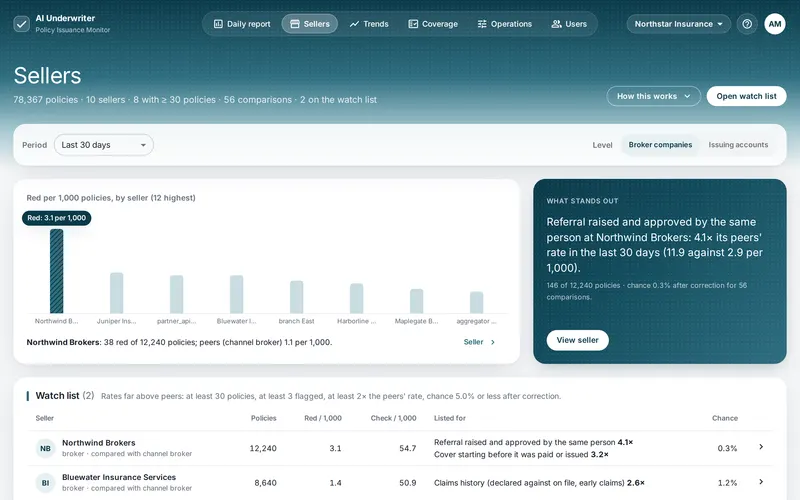800x500 pixels.
Task: Click the Red / 1,000 column header
Action: click(x=323, y=418)
